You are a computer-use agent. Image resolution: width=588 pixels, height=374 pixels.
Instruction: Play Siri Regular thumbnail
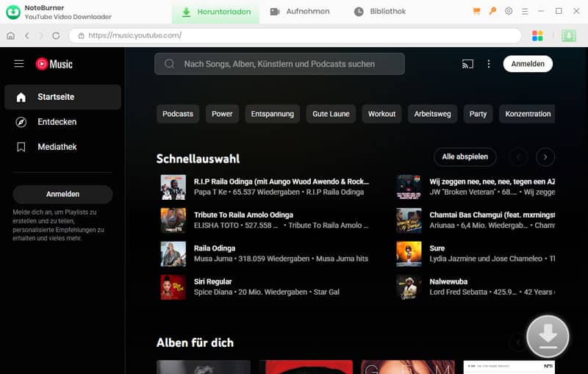173,287
